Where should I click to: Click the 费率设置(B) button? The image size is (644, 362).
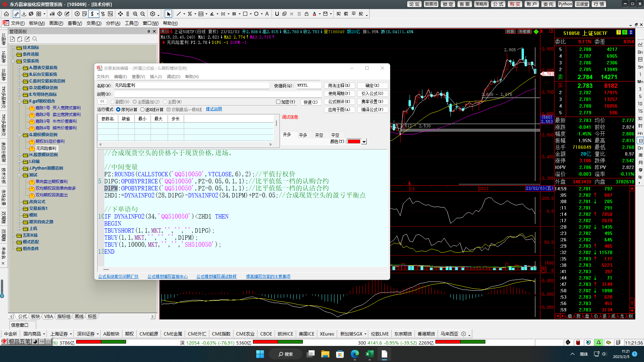(x=372, y=102)
